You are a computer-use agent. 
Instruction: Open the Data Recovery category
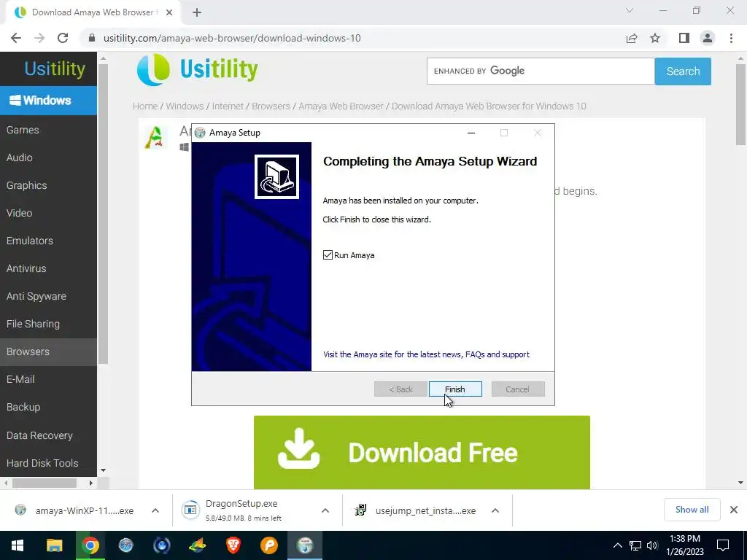pos(39,435)
